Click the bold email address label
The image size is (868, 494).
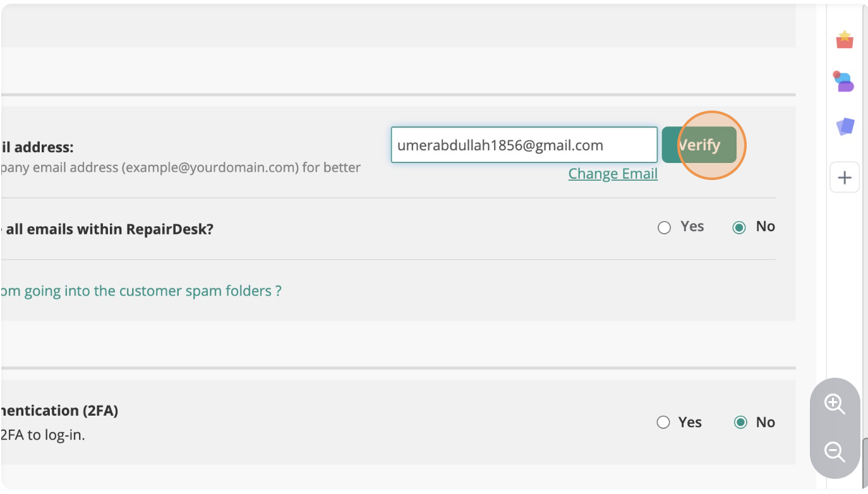coord(38,147)
